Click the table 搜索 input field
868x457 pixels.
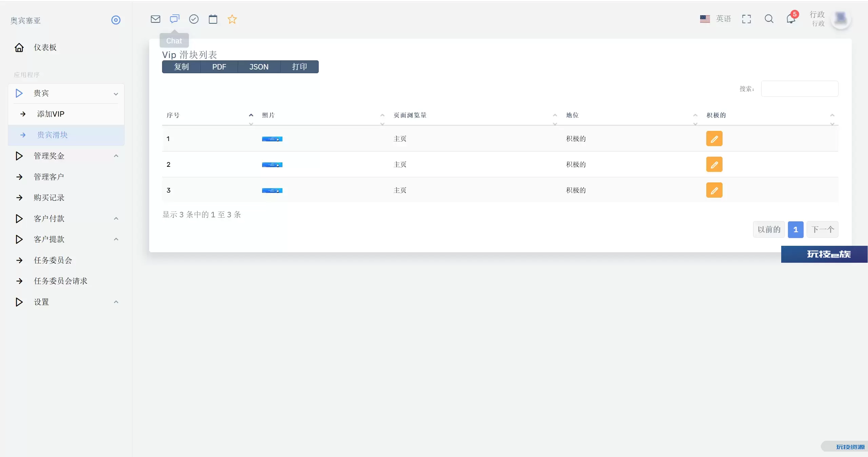(x=799, y=89)
